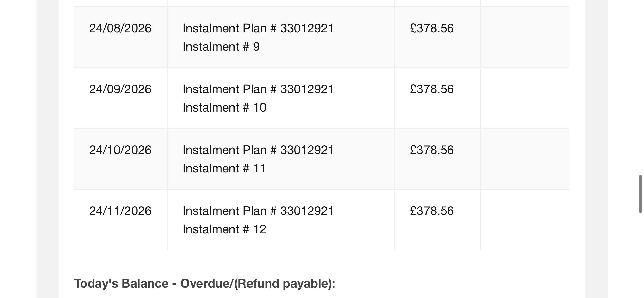Click the "Today's Balance - Overdue/(Refund payable)" heading

pos(204,283)
